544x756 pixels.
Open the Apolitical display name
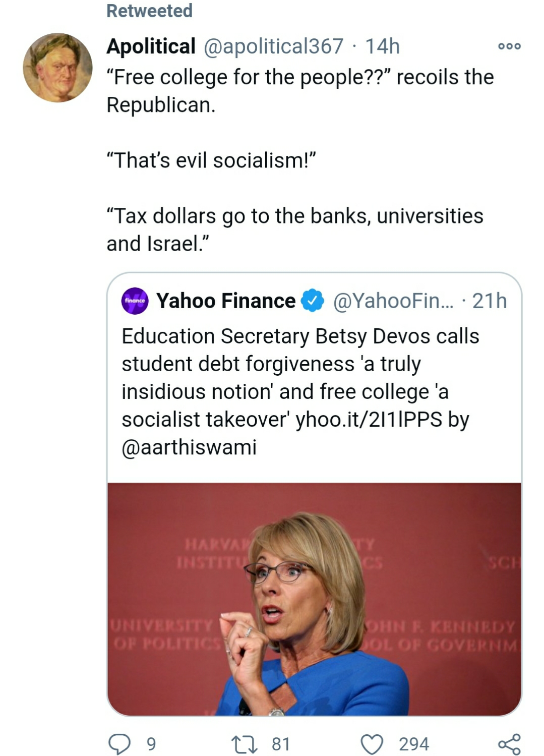151,46
